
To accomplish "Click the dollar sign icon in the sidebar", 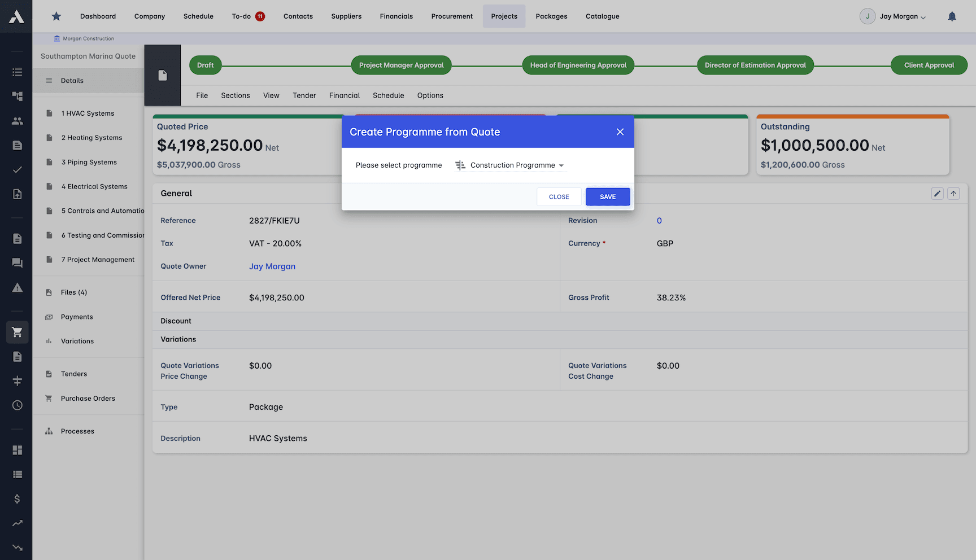I will point(17,499).
